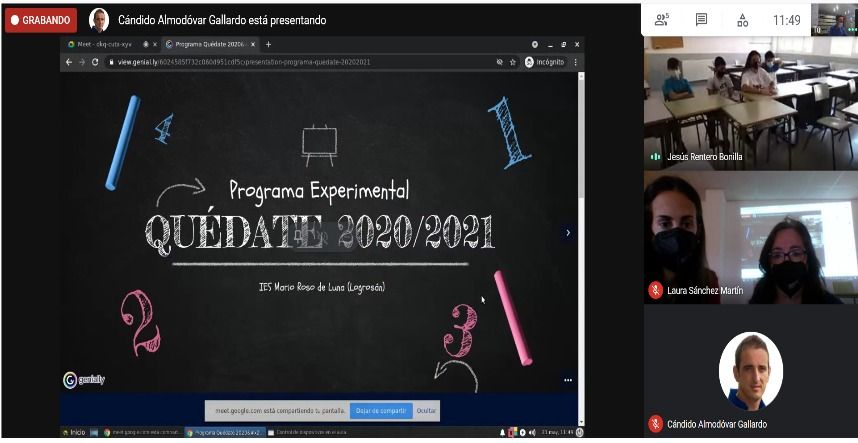Select Laura Sánchez Martín's video tile
The image size is (858, 443).
click(x=751, y=237)
